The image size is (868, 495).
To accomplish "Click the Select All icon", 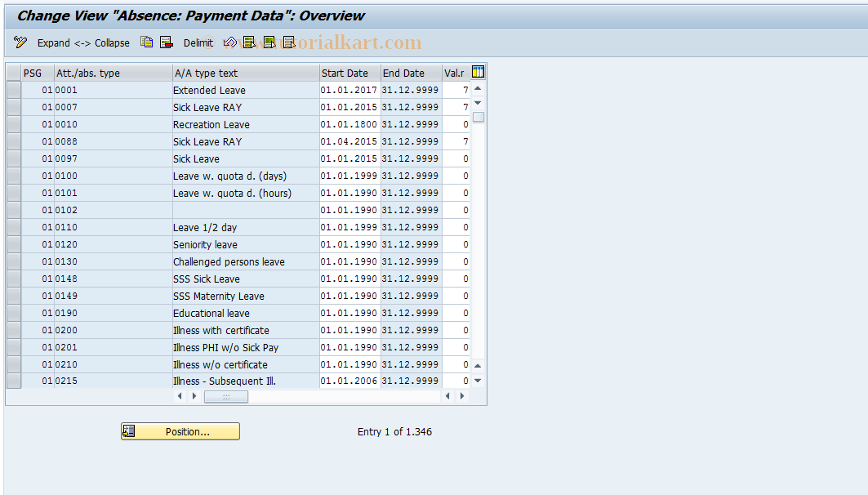I will click(x=249, y=42).
